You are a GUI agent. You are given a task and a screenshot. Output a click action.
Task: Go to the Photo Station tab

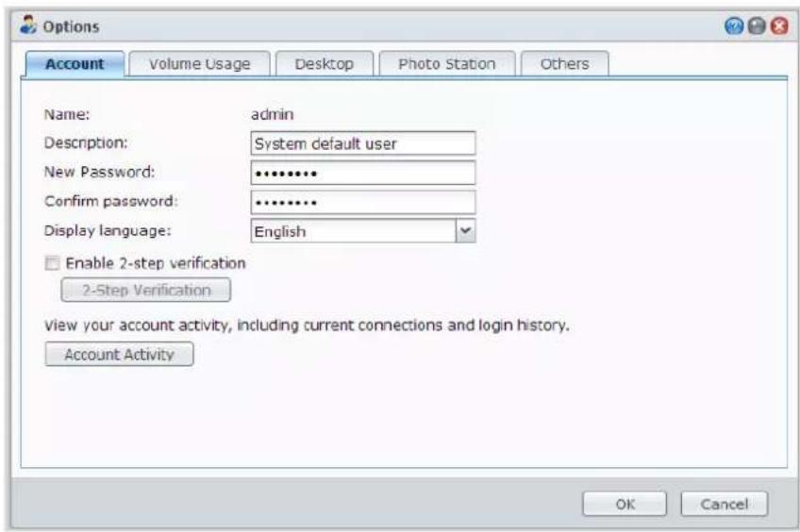pyautogui.click(x=447, y=64)
